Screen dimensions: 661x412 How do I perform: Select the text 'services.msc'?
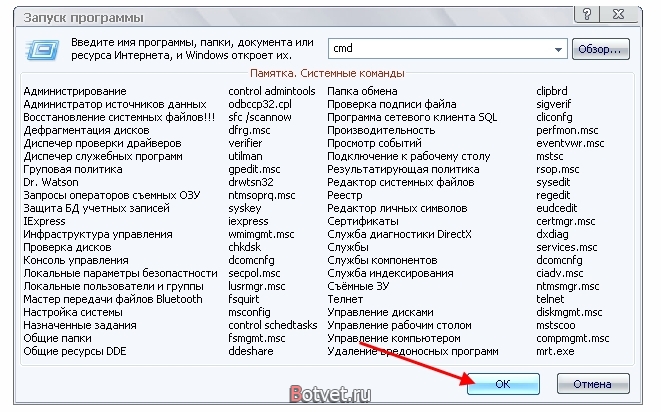pos(567,247)
